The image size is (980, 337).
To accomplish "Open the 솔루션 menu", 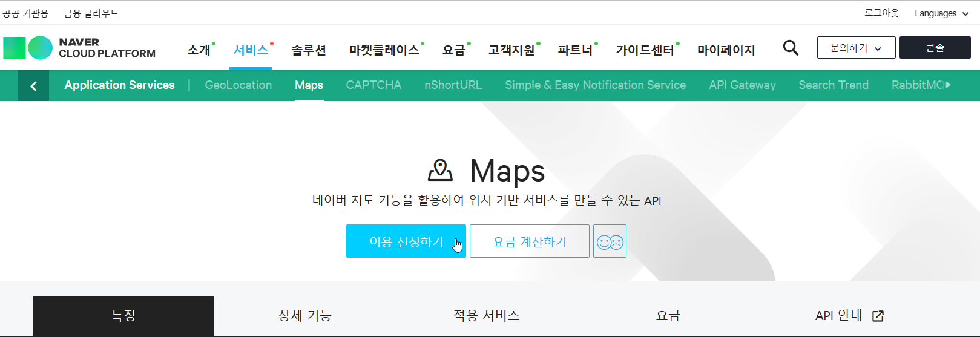I will coord(309,50).
